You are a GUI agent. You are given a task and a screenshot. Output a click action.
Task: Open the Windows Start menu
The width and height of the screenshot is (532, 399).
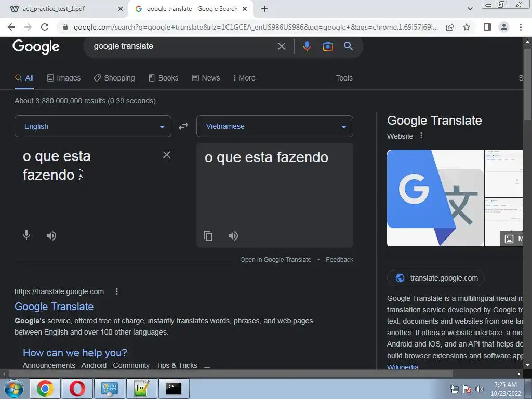(14, 389)
